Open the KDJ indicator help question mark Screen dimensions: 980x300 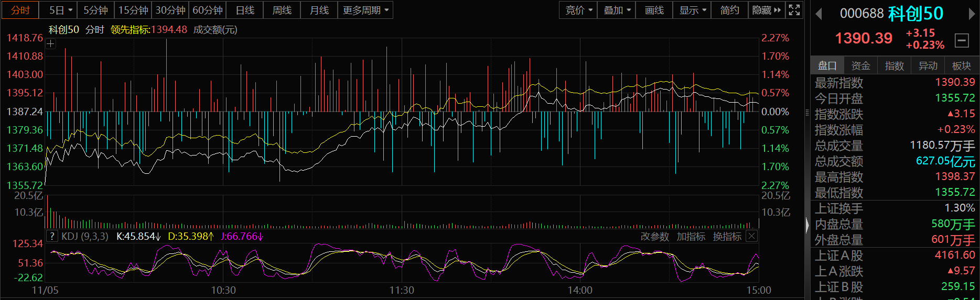coord(52,236)
